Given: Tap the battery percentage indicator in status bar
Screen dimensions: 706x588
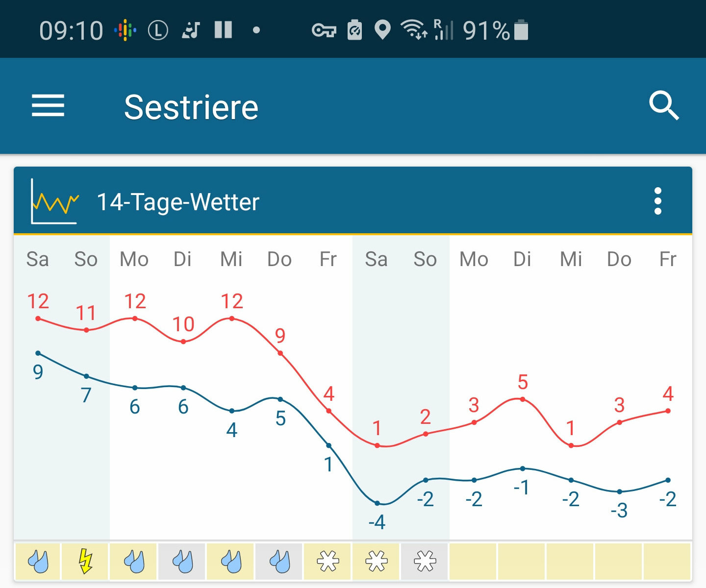Looking at the screenshot, I should 486,30.
